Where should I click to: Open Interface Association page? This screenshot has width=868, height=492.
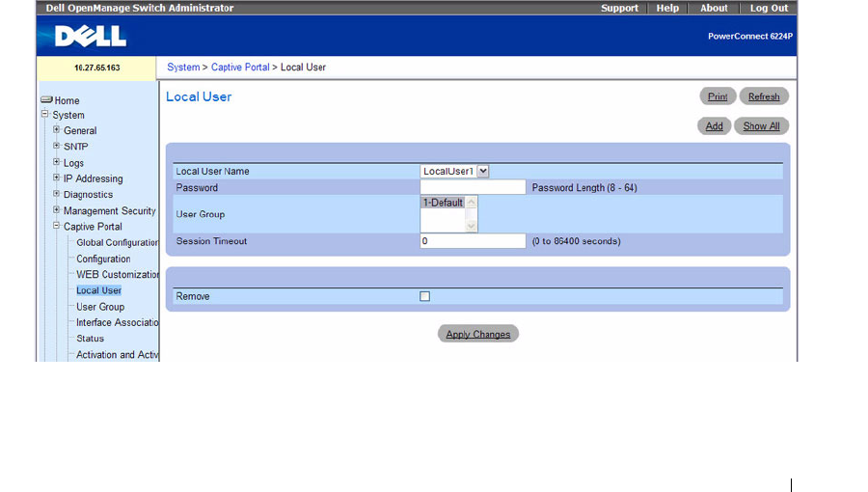[118, 322]
